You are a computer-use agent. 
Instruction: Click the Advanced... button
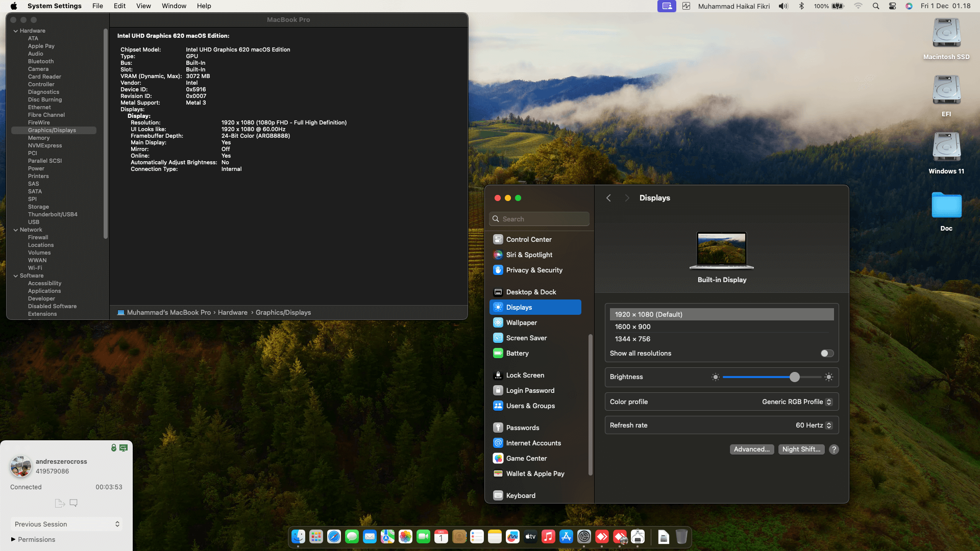[751, 449]
